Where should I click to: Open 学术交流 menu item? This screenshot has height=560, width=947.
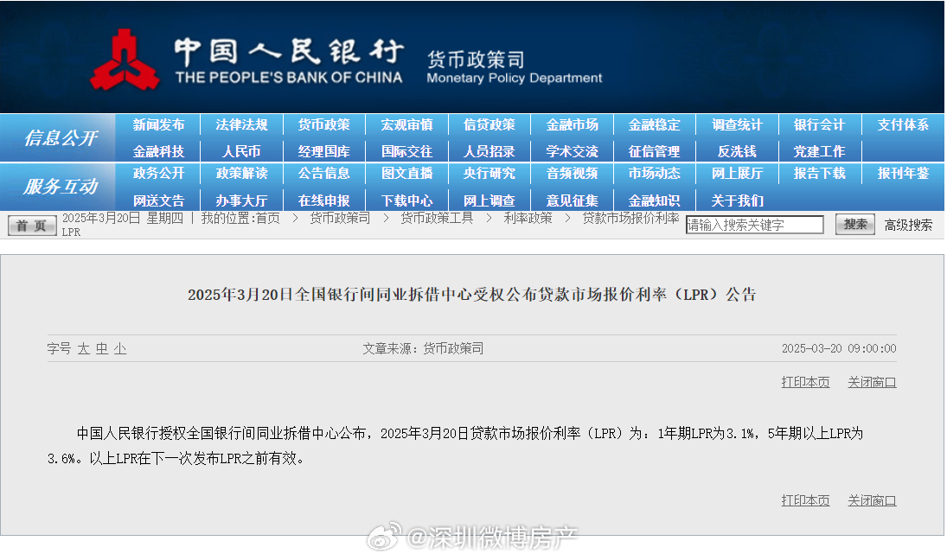[x=572, y=151]
